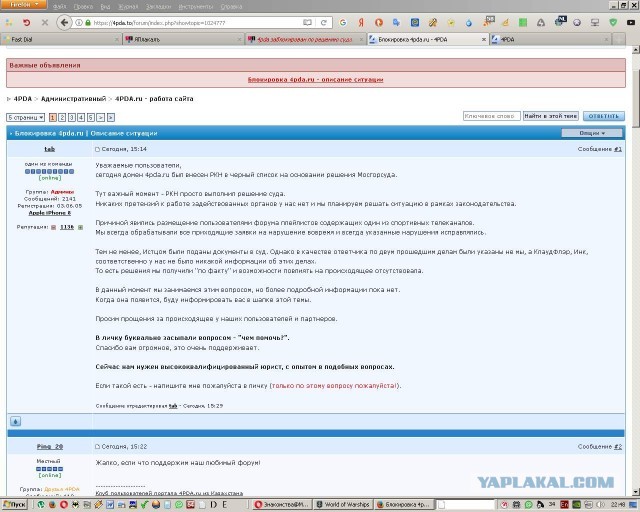The height and width of the screenshot is (512, 640).
Task: Close the Блокировка 4pda.ru - 4PDA tab
Action: pyautogui.click(x=484, y=40)
